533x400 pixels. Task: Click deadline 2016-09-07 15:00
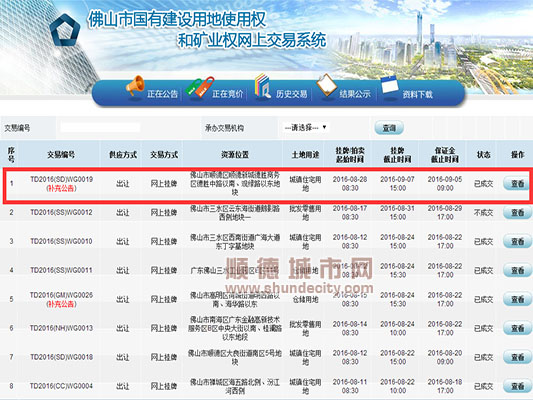[x=397, y=184]
